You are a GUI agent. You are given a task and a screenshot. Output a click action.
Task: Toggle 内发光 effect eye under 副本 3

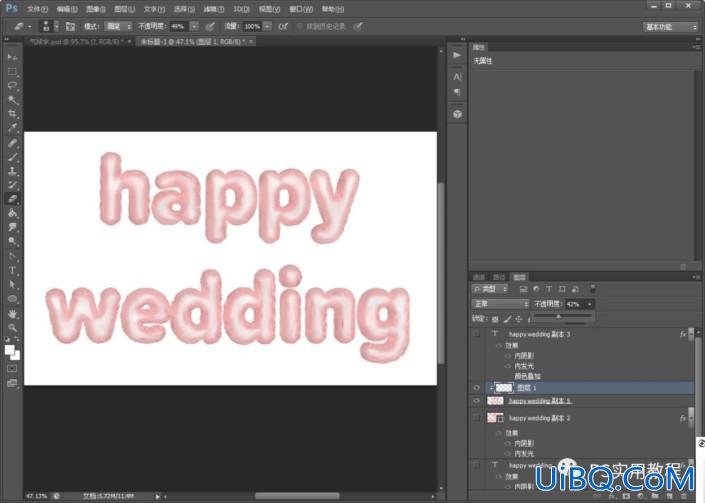[x=508, y=366]
